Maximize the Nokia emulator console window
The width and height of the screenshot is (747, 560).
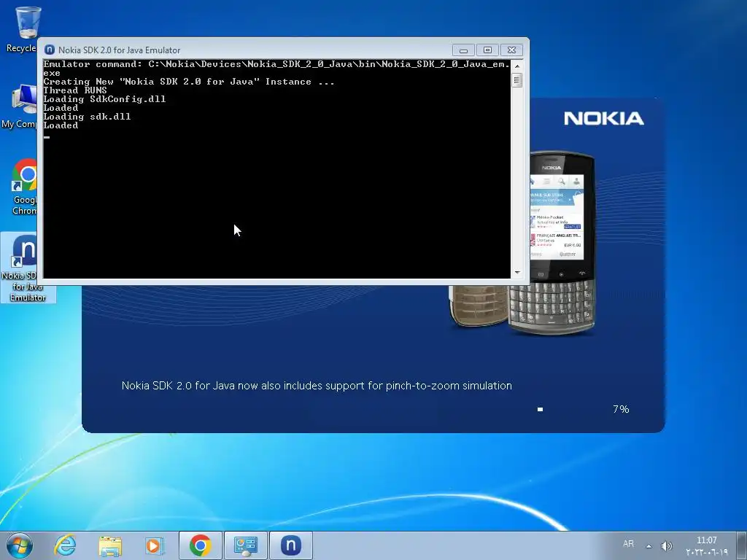(x=487, y=50)
